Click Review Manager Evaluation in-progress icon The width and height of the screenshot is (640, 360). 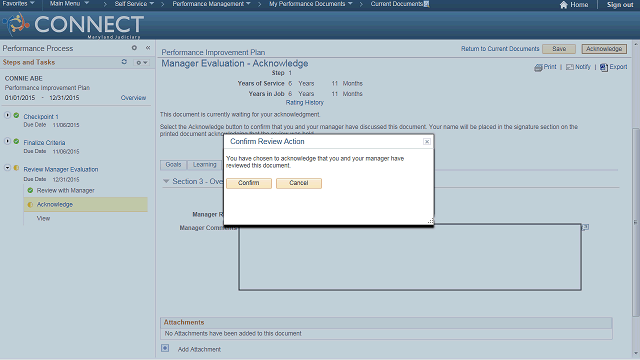pos(16,168)
